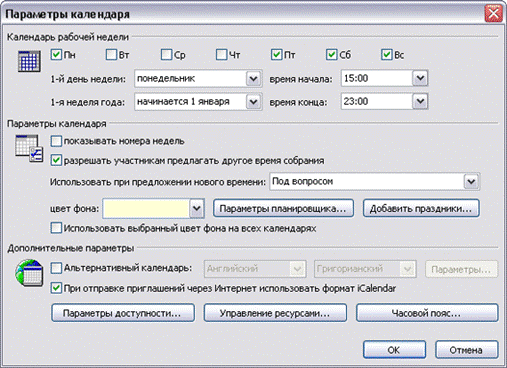Uncheck the Пт weekday checkbox
Image resolution: width=507 pixels, height=368 pixels.
point(277,54)
